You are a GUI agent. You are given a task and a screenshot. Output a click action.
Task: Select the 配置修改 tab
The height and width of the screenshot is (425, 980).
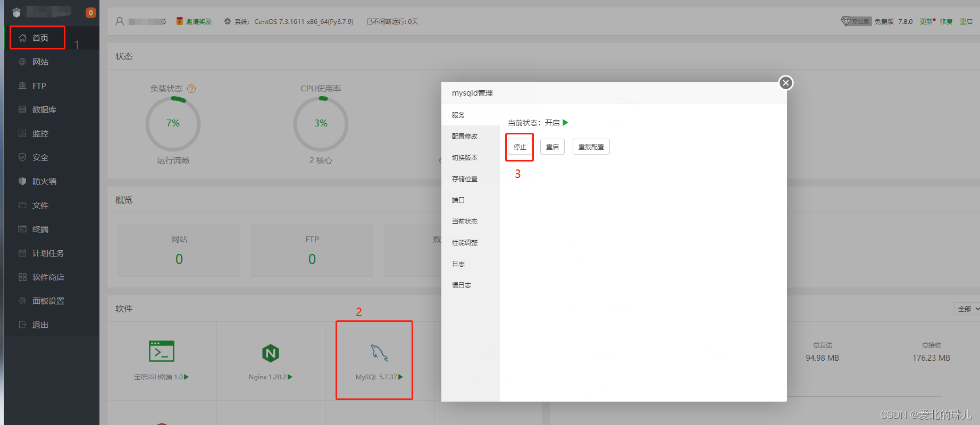[471, 136]
